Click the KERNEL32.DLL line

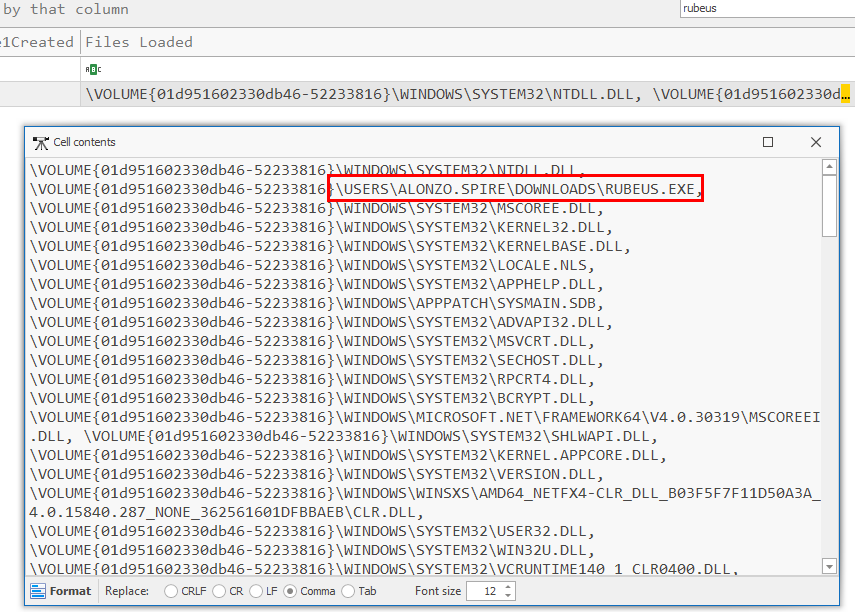point(322,227)
